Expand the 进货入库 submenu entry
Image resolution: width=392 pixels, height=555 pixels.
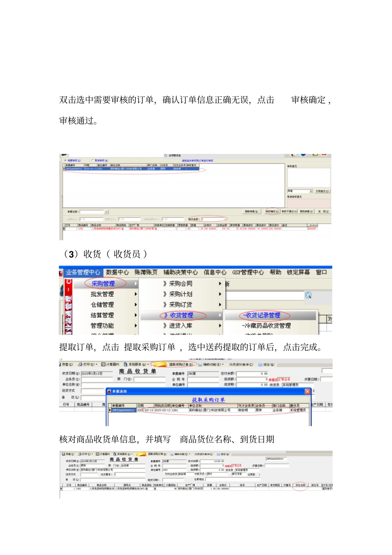pyautogui.click(x=182, y=326)
